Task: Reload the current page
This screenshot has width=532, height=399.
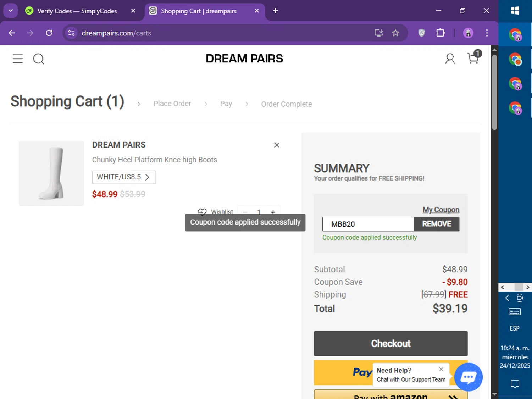Action: coord(49,33)
